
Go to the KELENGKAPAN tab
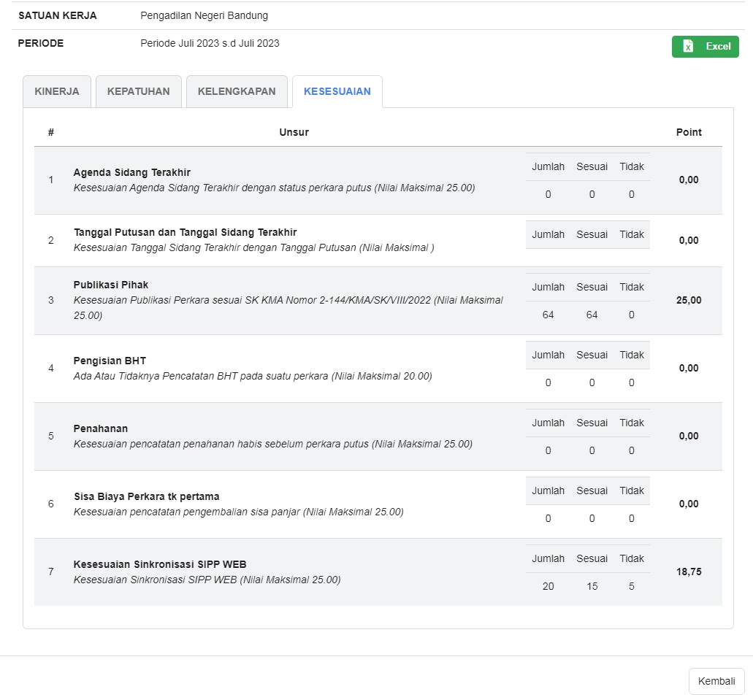click(237, 92)
